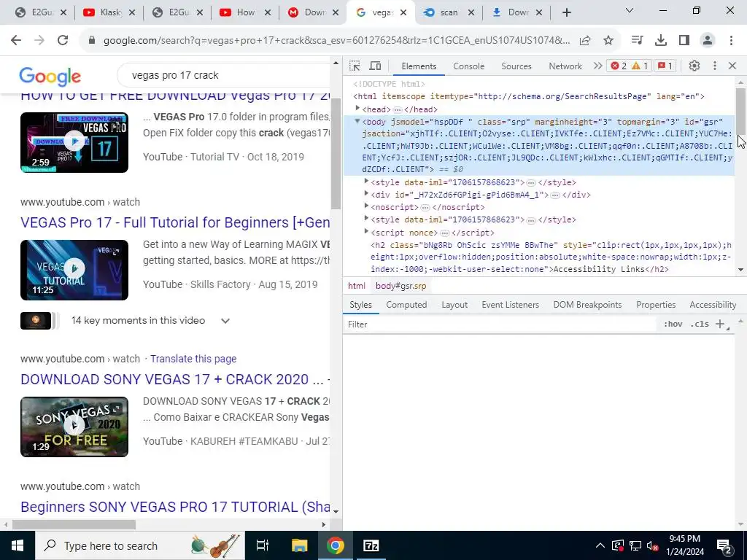Open the Properties tab

[x=656, y=305]
